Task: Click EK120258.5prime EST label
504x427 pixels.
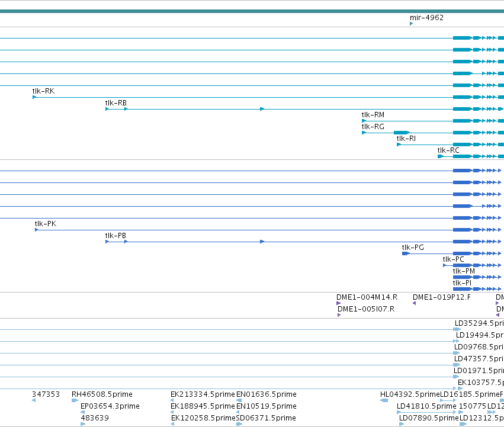Action: [204, 418]
